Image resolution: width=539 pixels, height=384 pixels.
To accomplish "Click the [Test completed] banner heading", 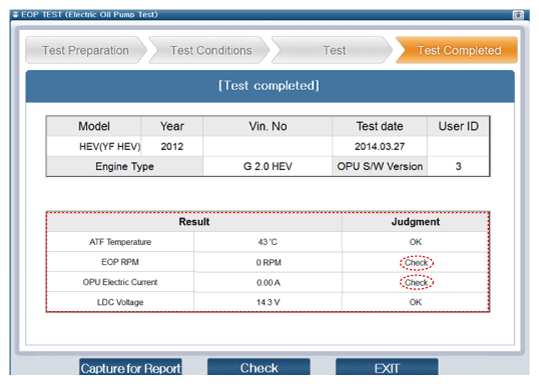I will 269,85.
